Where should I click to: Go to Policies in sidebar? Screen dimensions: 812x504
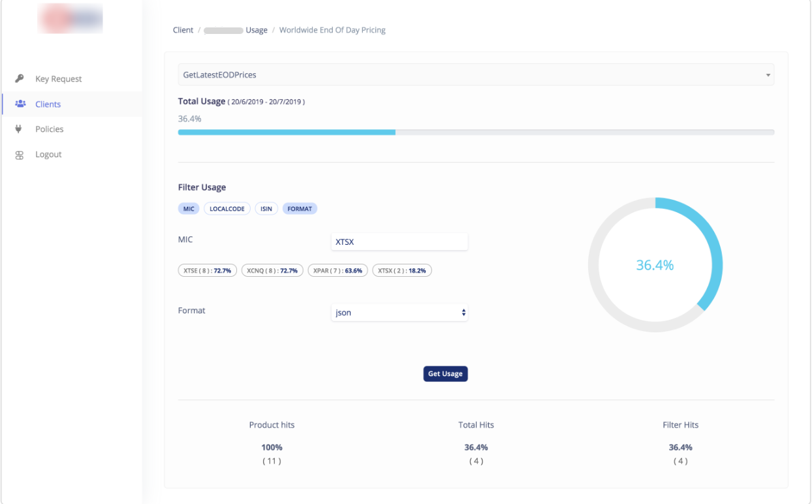pos(49,129)
